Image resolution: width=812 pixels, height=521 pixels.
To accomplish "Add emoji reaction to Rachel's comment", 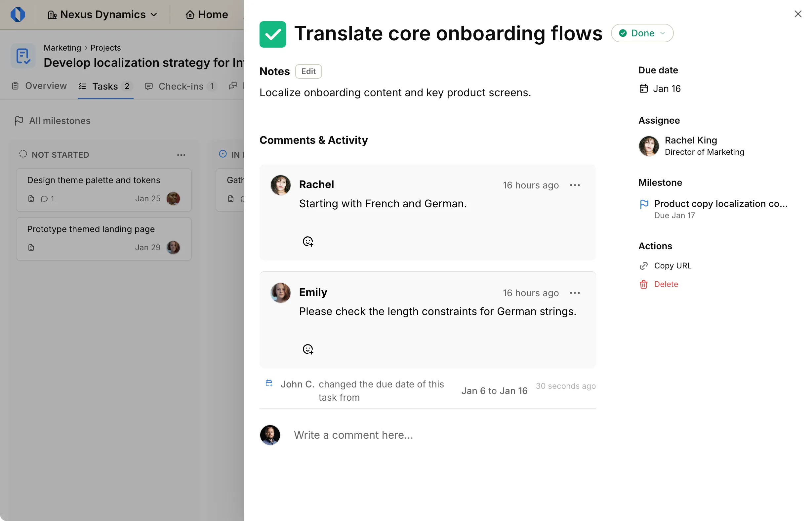I will pyautogui.click(x=308, y=241).
